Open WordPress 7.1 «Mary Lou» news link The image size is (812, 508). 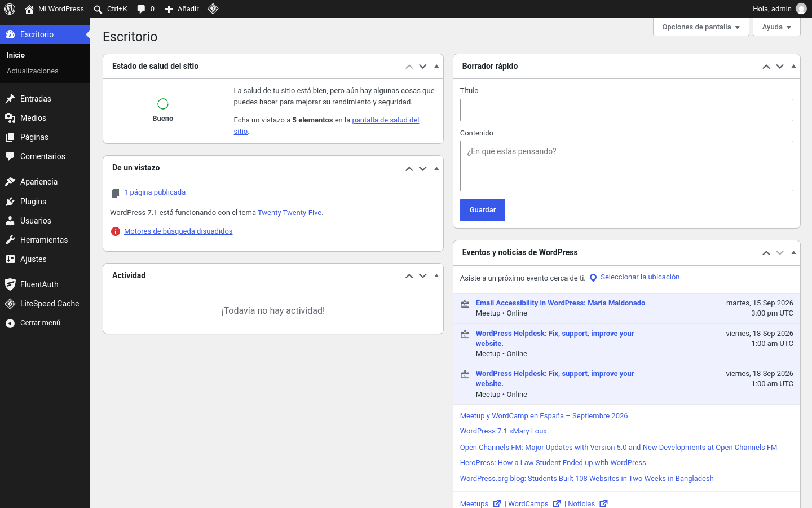pos(504,431)
